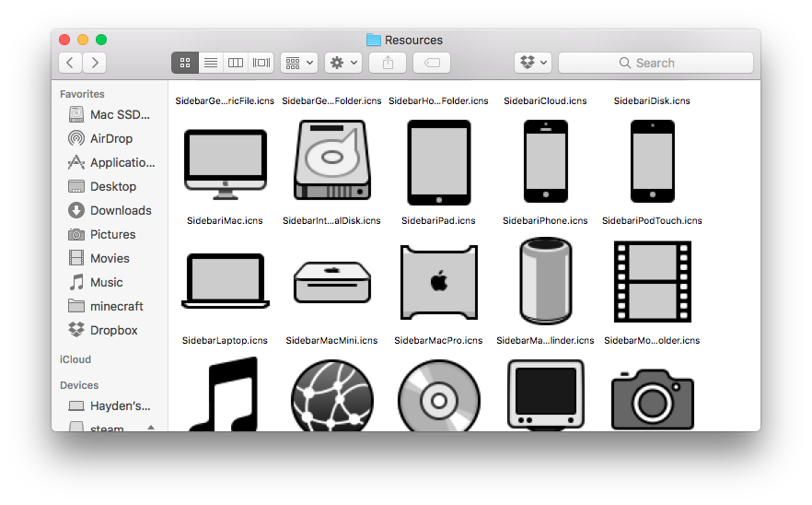
Task: Open the item arrangement dropdown
Action: 299,63
